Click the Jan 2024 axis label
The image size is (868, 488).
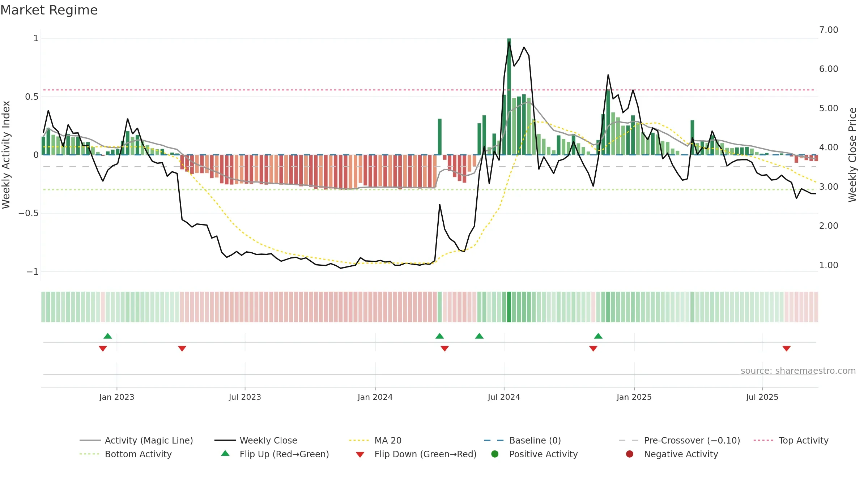375,397
